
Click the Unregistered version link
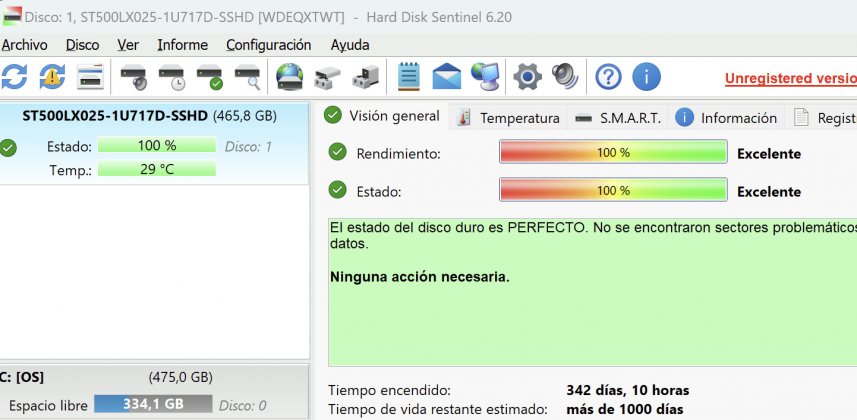(x=791, y=78)
